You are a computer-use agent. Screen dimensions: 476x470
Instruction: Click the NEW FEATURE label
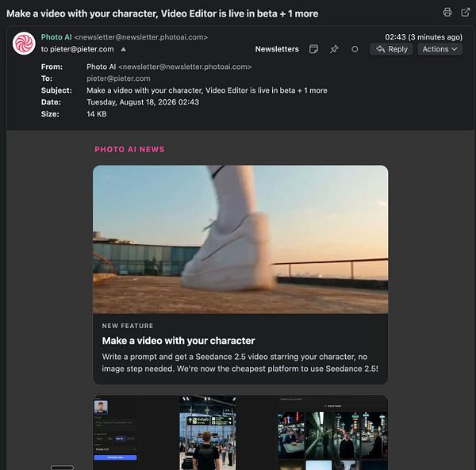pos(128,326)
